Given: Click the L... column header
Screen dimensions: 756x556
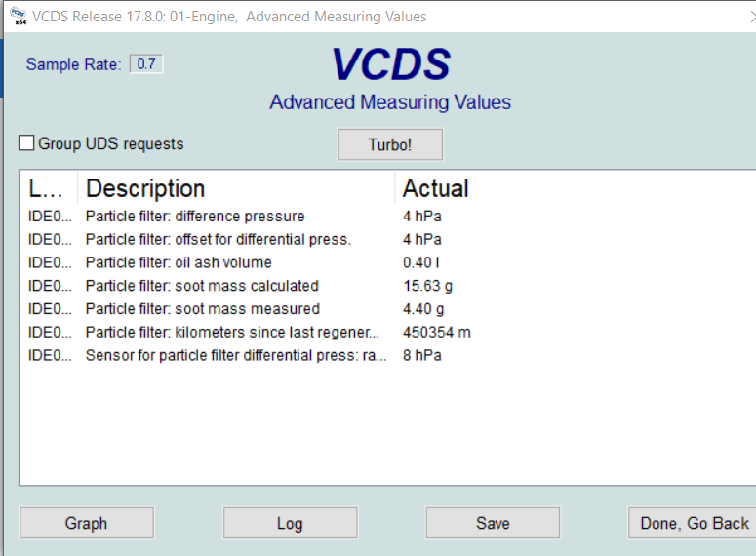Looking at the screenshot, I should coord(48,188).
